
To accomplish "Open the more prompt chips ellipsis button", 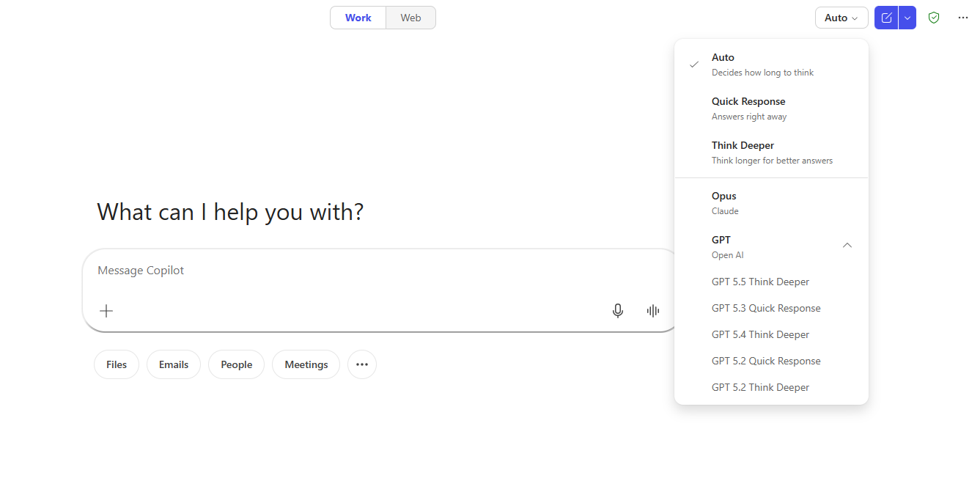I will pyautogui.click(x=362, y=364).
